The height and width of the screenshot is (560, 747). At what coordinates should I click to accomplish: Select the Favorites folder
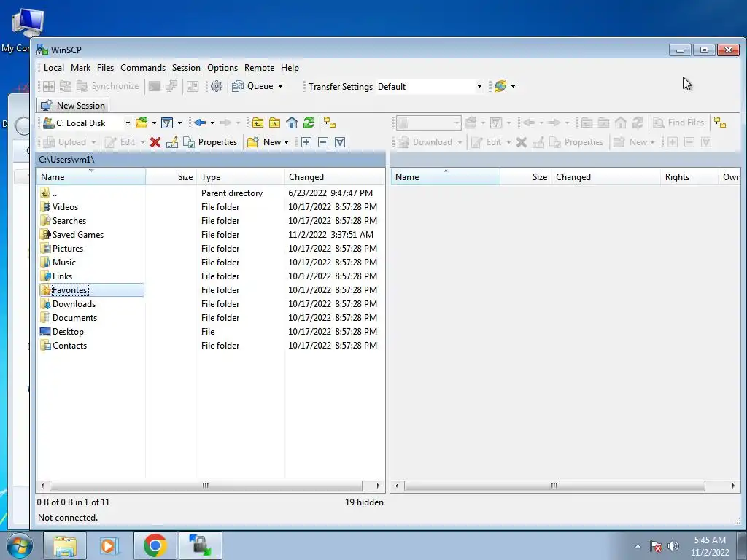pyautogui.click(x=210, y=289)
